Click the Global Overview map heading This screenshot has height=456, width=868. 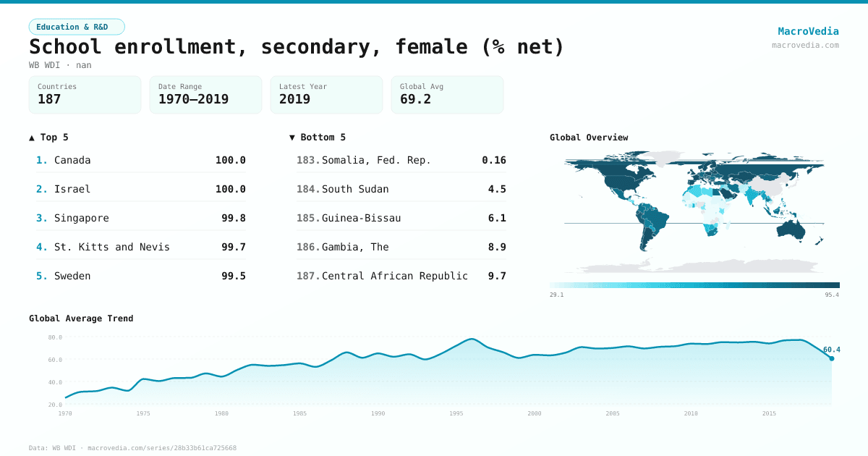(x=589, y=137)
